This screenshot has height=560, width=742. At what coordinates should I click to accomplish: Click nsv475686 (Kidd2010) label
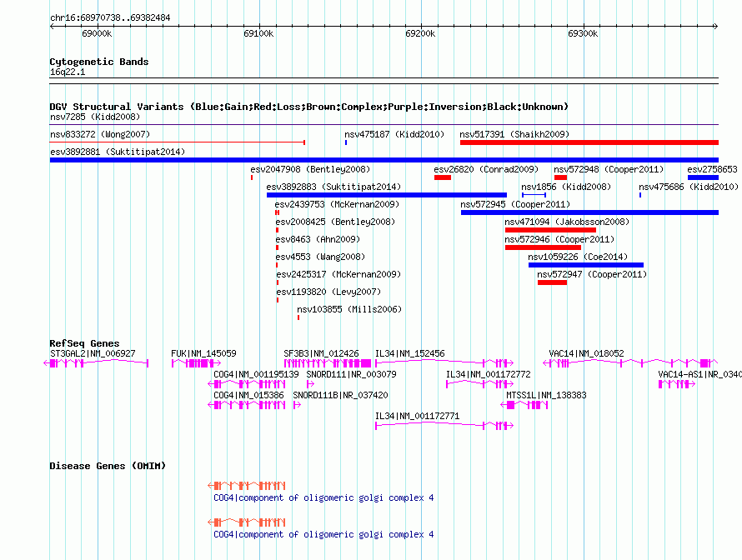689,187
